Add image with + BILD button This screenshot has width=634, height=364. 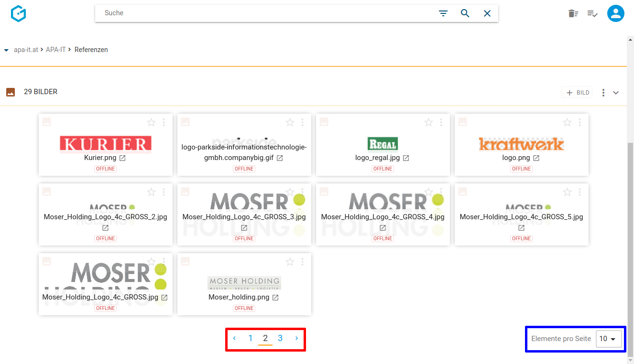[x=577, y=93]
